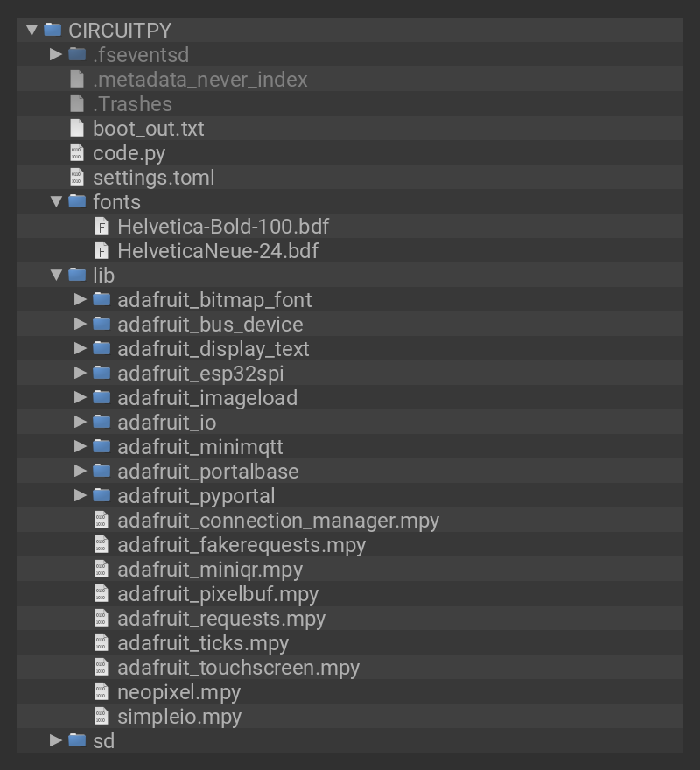Select adafruit_connection_manager.mpy in the tree
The height and width of the screenshot is (770, 700).
278,521
